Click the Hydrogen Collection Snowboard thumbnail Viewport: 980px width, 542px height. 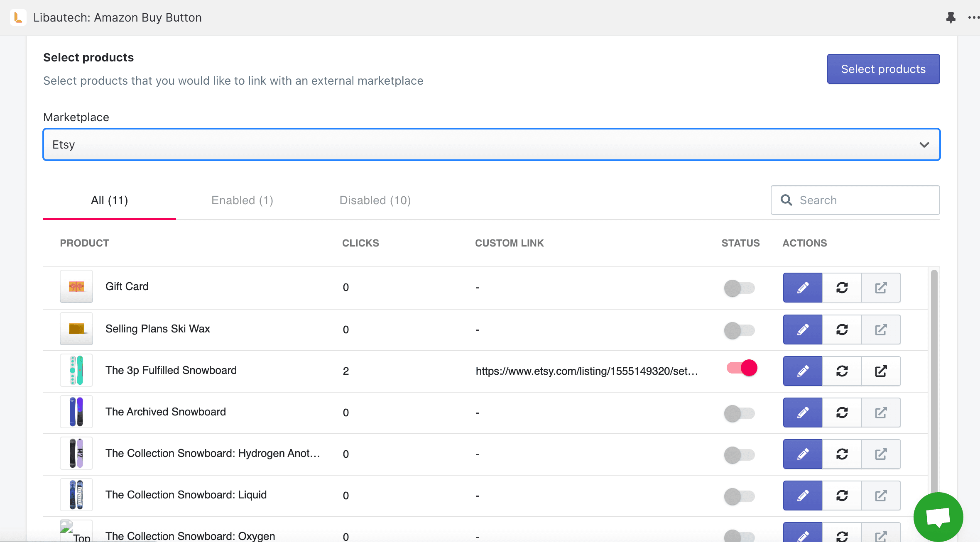pos(76,453)
